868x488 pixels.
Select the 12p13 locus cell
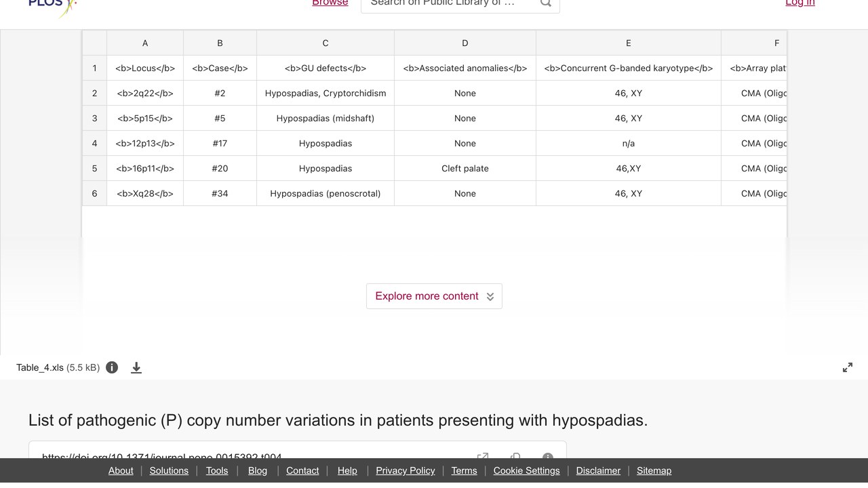145,143
